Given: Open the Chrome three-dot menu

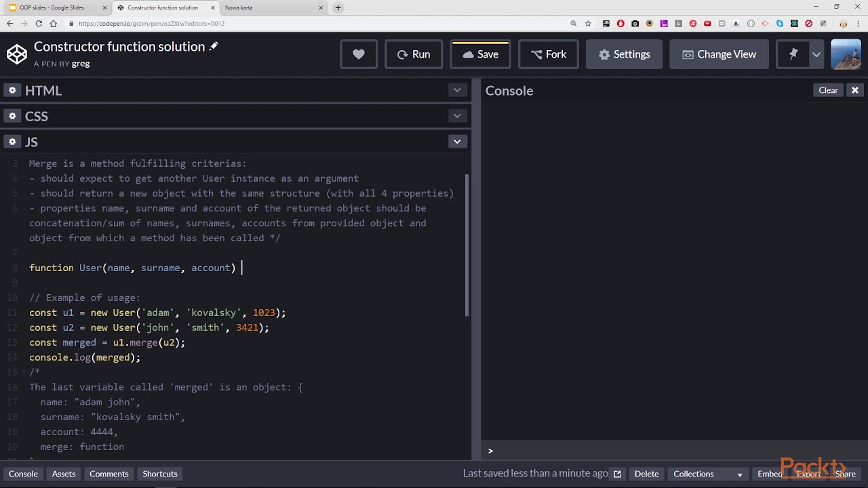Looking at the screenshot, I should [x=858, y=23].
